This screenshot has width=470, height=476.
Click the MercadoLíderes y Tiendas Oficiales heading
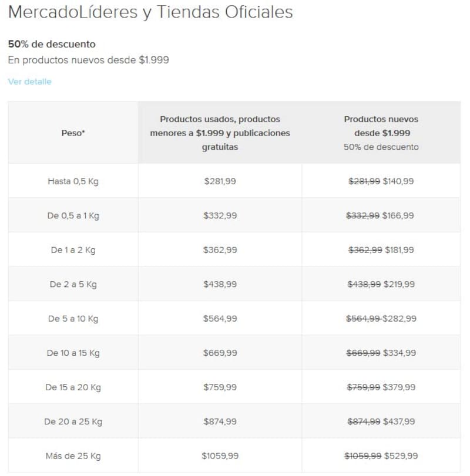[150, 12]
